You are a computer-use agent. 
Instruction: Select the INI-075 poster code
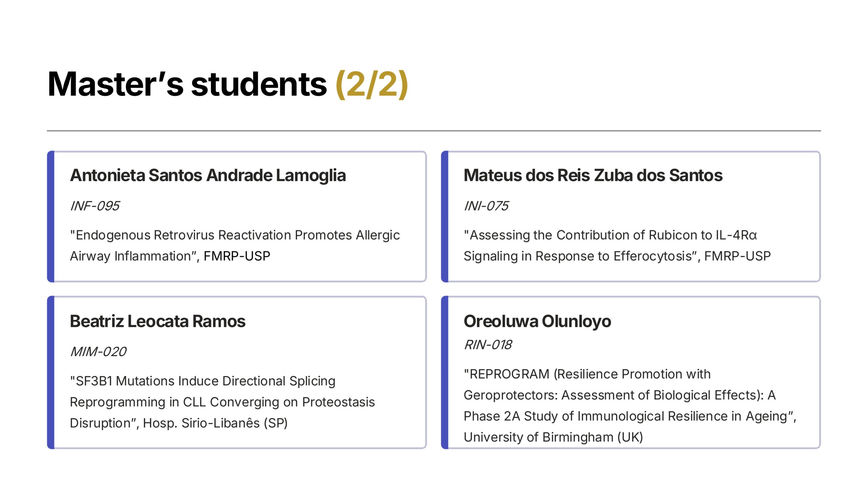(x=486, y=206)
